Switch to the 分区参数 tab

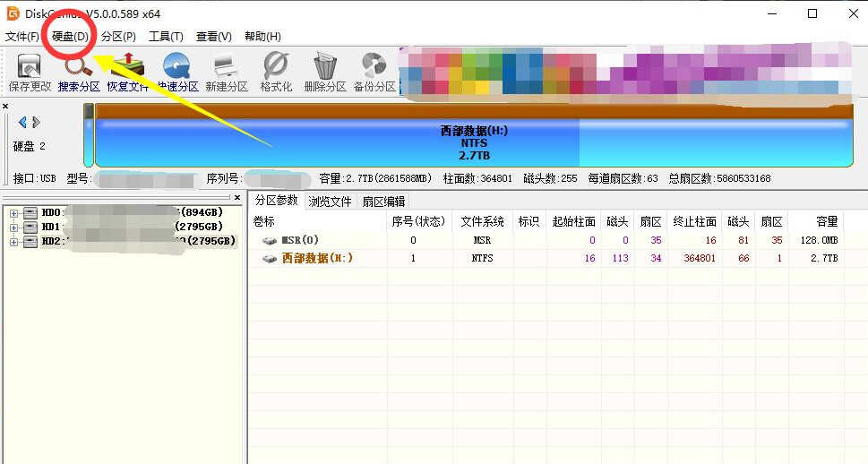point(276,201)
